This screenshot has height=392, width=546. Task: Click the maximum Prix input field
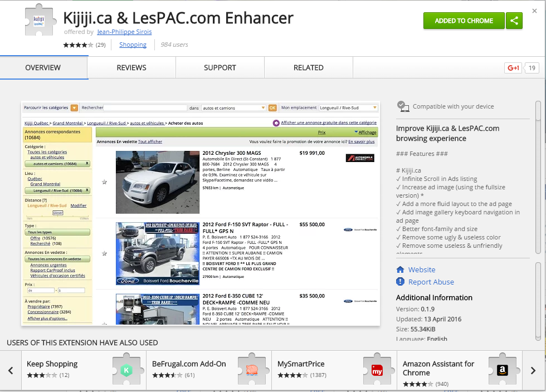(71, 290)
